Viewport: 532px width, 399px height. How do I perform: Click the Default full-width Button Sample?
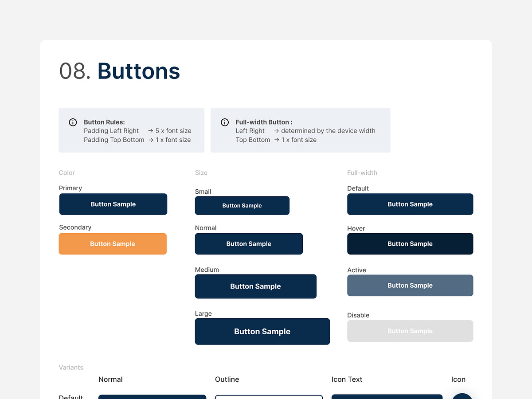[x=410, y=204]
